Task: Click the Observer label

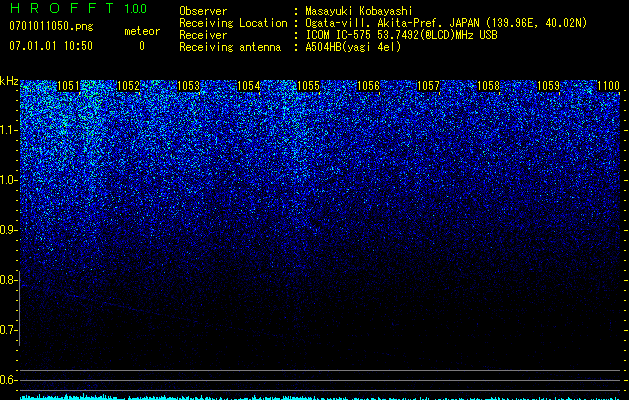Action: 203,11
